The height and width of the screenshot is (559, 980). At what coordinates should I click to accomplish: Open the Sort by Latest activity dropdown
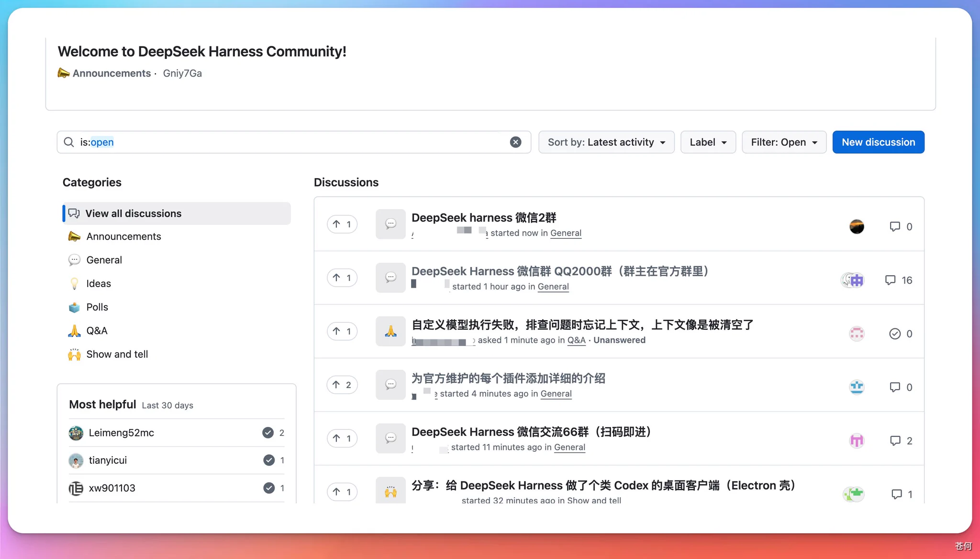[x=606, y=142]
